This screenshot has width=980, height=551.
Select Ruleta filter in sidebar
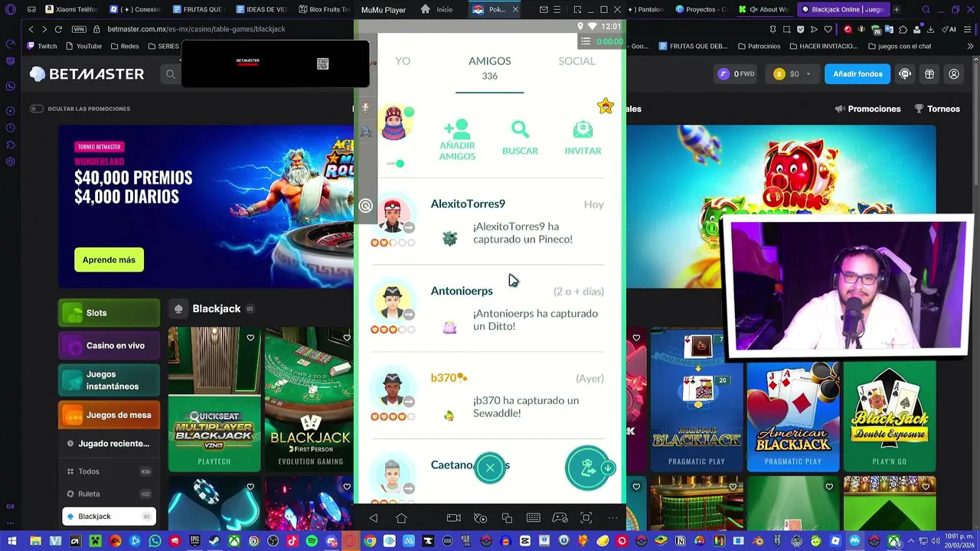tap(109, 494)
